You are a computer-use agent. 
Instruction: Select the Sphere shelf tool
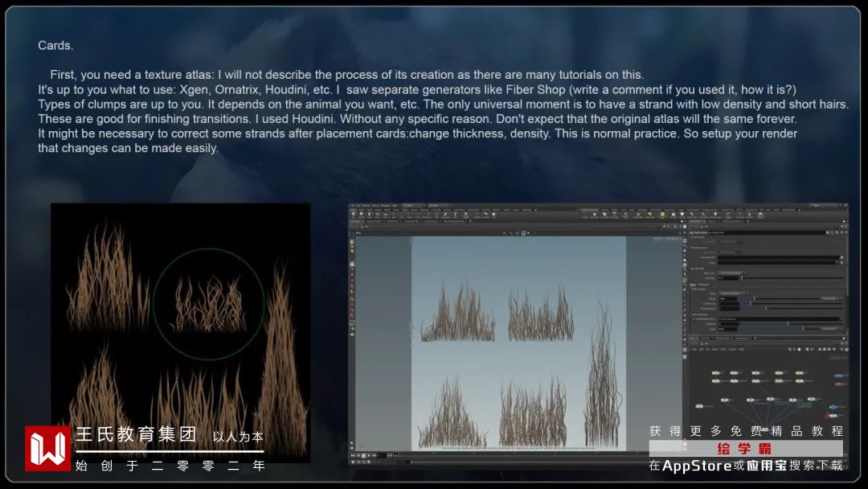(362, 214)
